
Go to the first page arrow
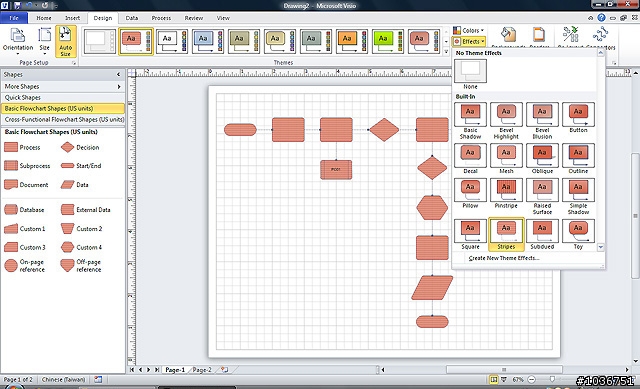coord(132,370)
